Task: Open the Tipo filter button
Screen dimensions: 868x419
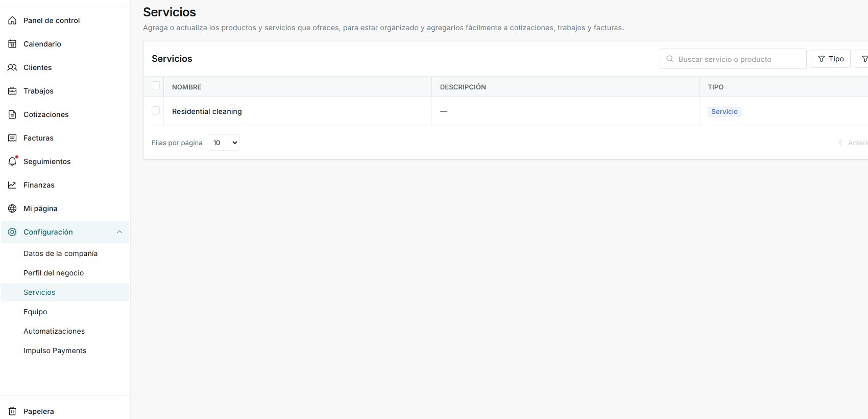Action: point(831,59)
